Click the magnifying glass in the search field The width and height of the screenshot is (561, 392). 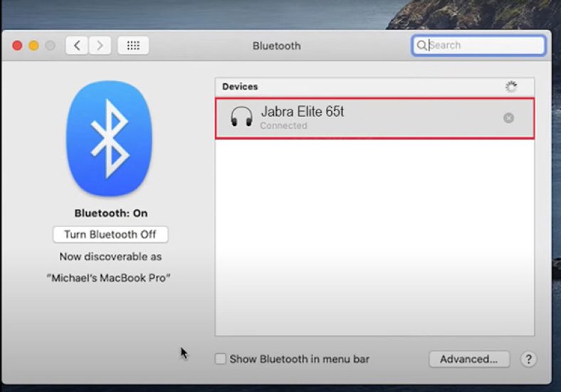coord(421,46)
